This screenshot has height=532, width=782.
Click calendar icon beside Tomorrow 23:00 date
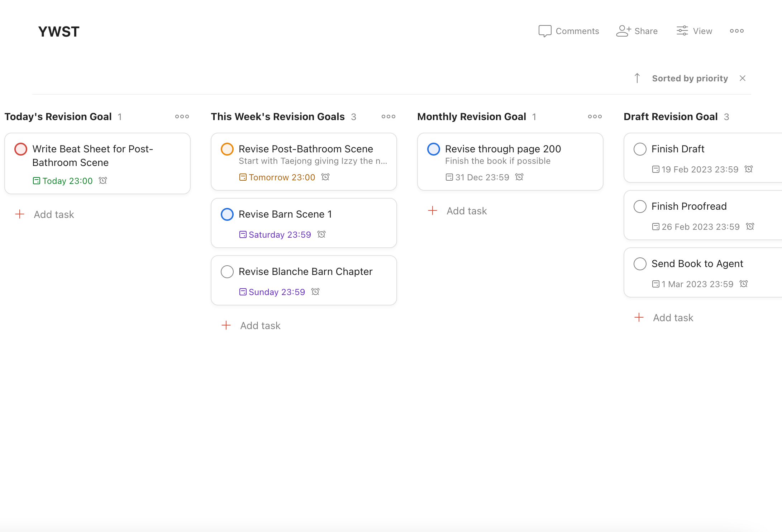coord(243,177)
